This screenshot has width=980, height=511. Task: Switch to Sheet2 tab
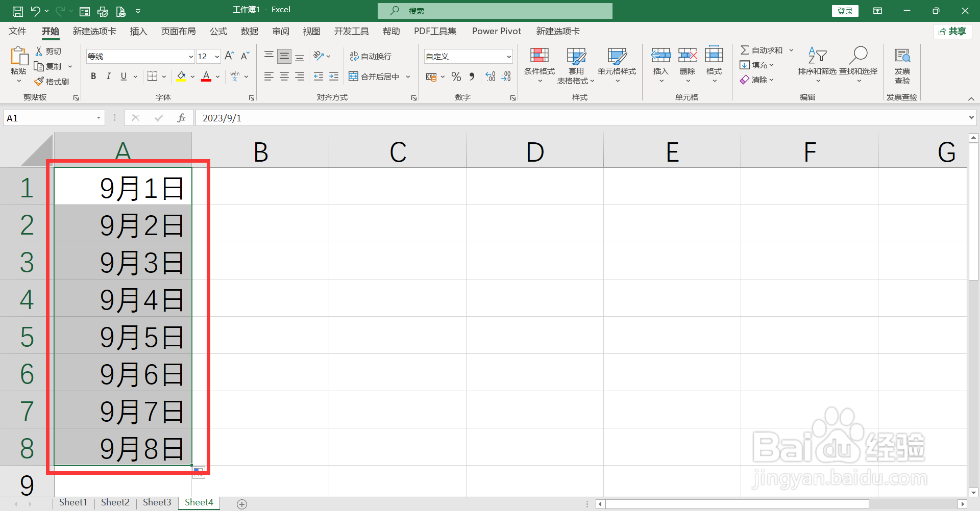coord(115,502)
